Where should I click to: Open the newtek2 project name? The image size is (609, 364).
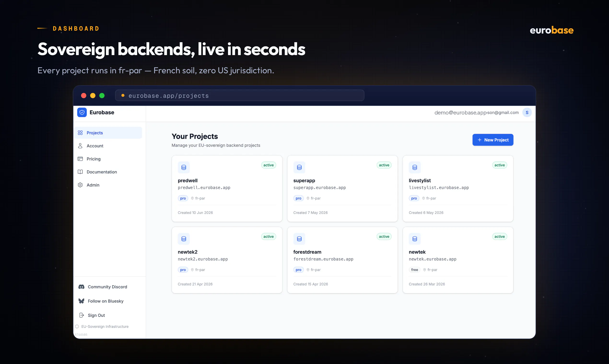coord(187,252)
